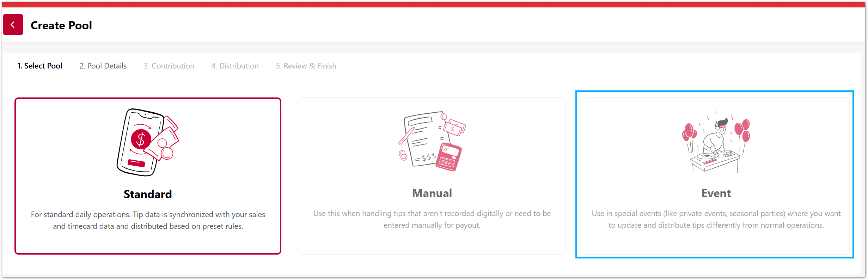Click the Event pool DJ illustration

point(716,141)
